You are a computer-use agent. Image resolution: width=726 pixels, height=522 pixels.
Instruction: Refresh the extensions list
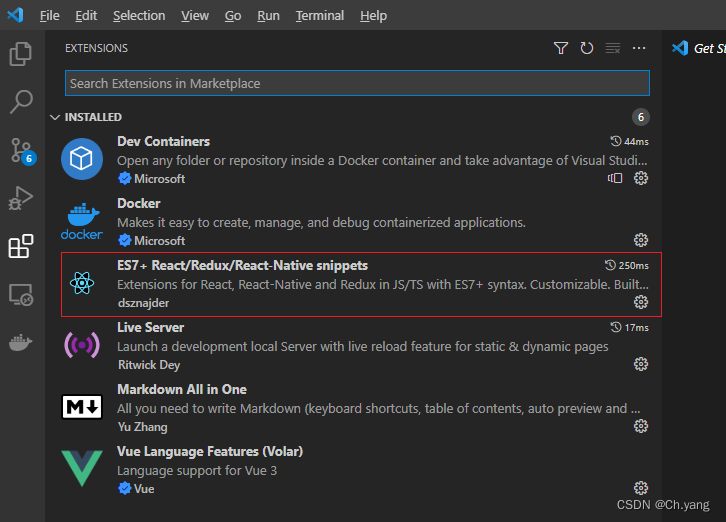(587, 48)
